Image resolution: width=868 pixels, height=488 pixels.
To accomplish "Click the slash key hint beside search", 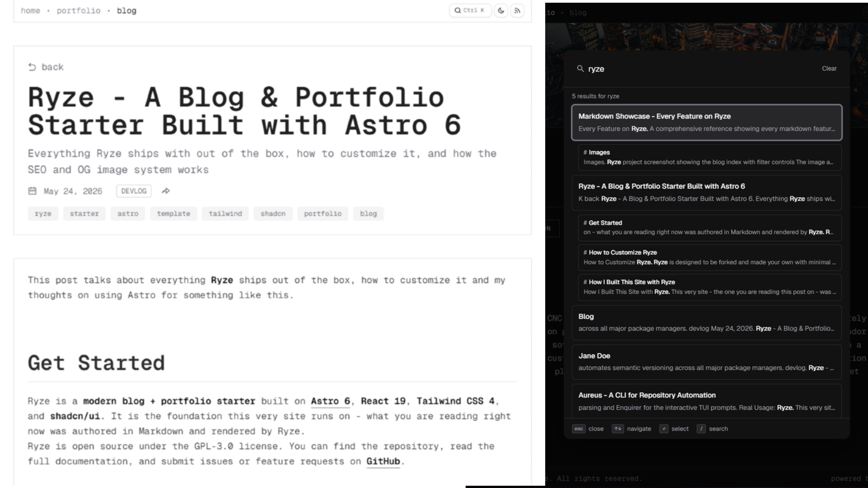I will [x=701, y=429].
